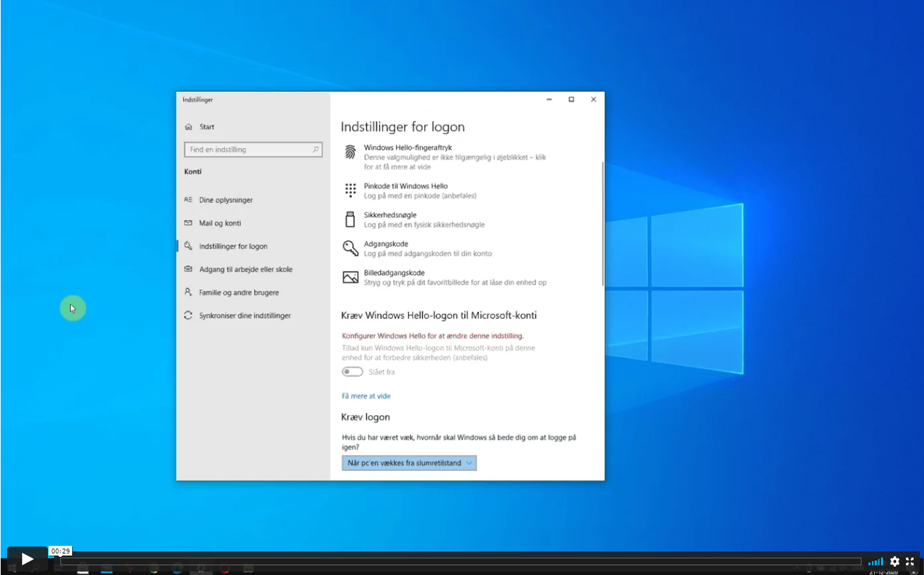Select Windows Hello-fingeraftryk fingerprint icon
The width and height of the screenshot is (924, 575).
(351, 152)
